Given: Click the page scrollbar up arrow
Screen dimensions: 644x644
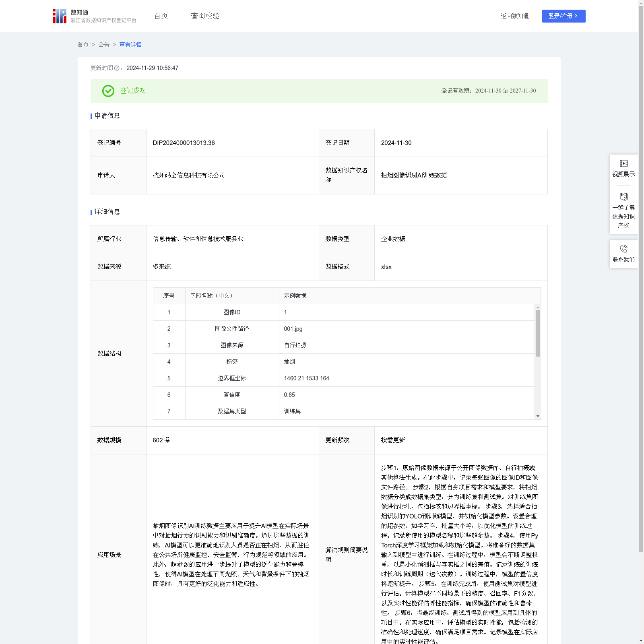Looking at the screenshot, I should [641, 3].
